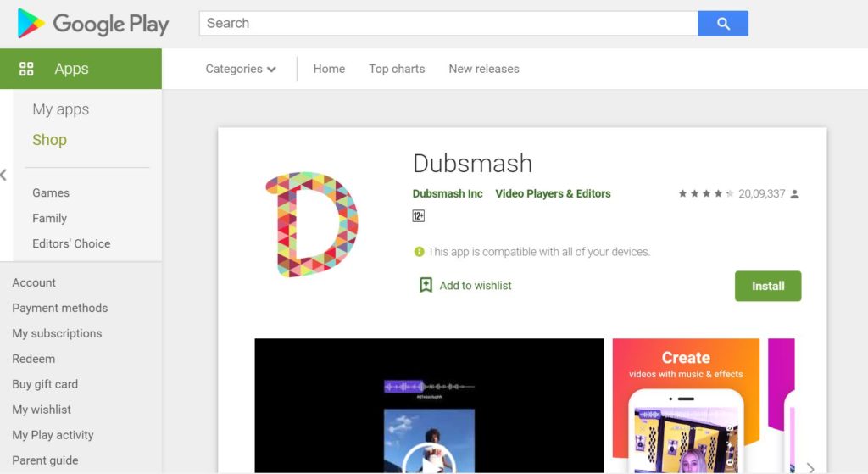Open the Create videos screenshot thumbnail
Viewport: 868px width, 474px height.
pyautogui.click(x=686, y=405)
